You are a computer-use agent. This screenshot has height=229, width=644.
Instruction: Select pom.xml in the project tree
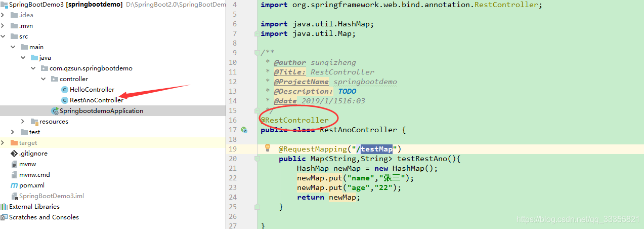32,185
